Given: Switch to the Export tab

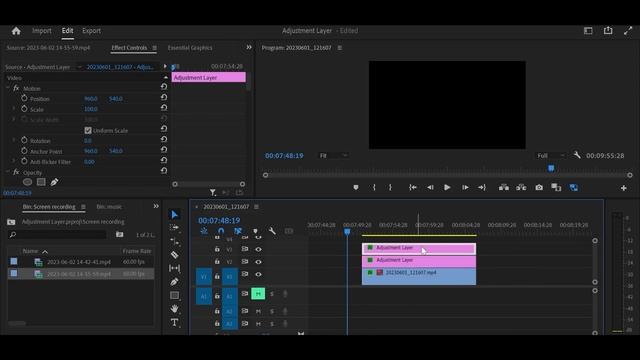Looking at the screenshot, I should pos(91,31).
